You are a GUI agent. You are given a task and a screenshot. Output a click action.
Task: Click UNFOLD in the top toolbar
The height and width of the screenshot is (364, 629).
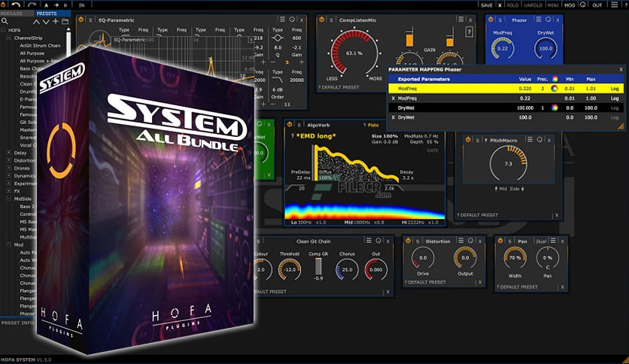[533, 5]
